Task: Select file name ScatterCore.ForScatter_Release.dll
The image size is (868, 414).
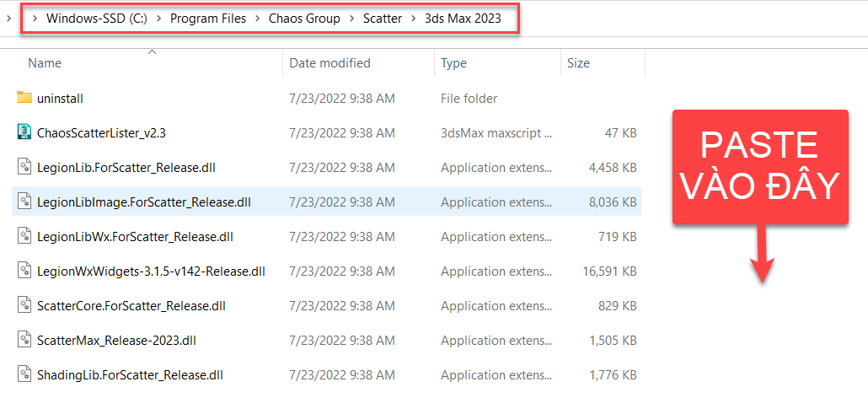Action: [x=131, y=305]
